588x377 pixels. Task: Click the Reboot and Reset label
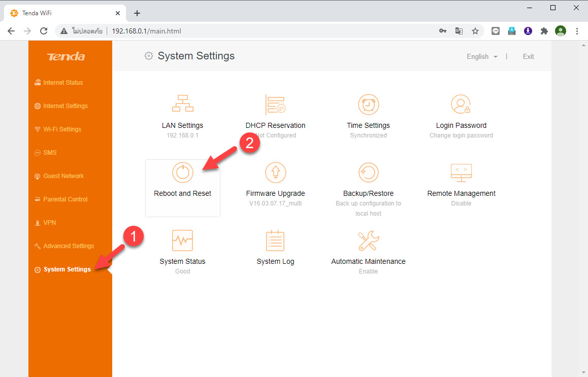[183, 193]
